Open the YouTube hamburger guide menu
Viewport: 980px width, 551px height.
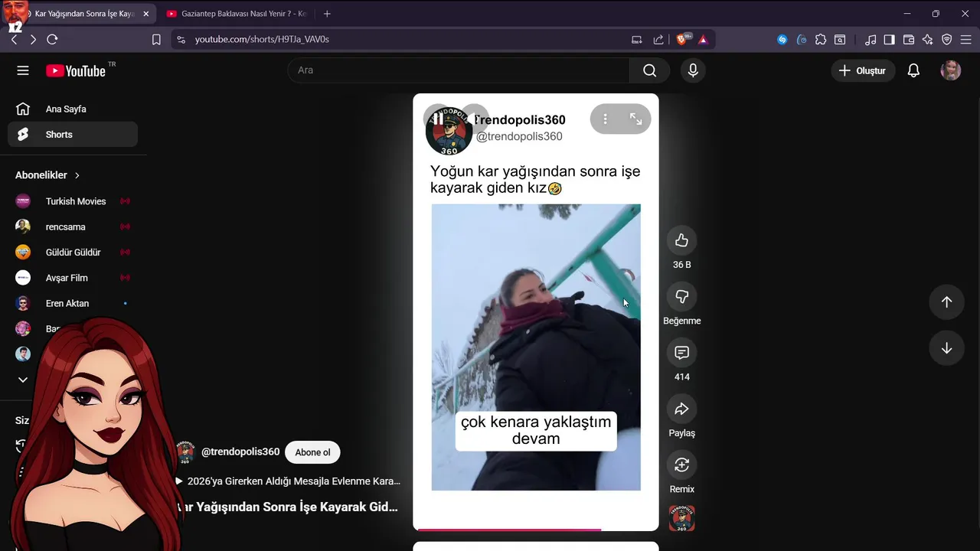[x=23, y=70]
